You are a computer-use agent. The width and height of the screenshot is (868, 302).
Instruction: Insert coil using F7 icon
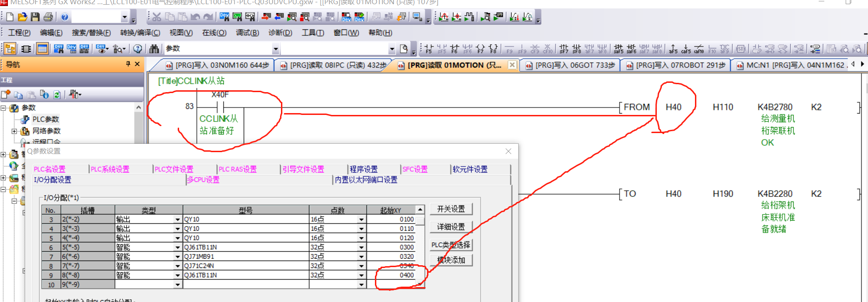tap(481, 49)
